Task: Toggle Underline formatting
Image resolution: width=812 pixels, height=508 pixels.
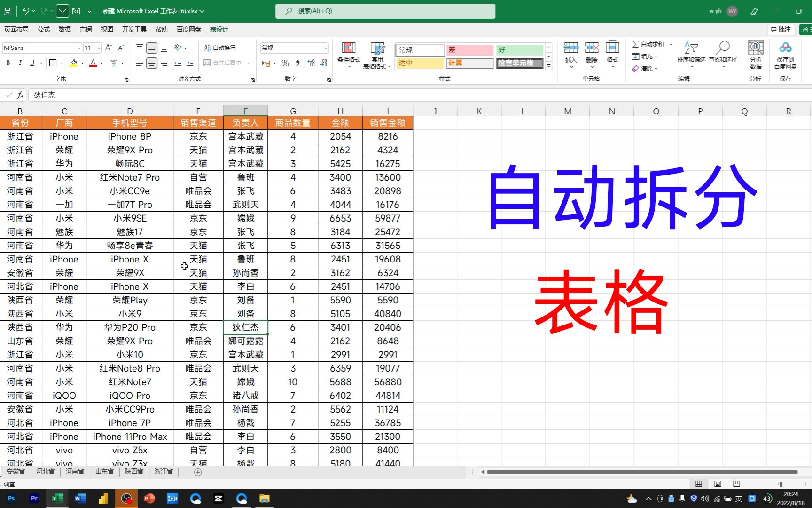Action: (32, 63)
